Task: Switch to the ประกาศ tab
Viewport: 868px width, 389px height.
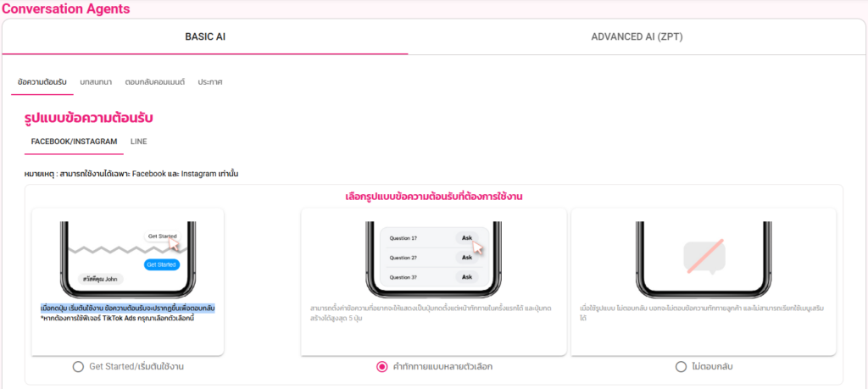Action: point(209,81)
